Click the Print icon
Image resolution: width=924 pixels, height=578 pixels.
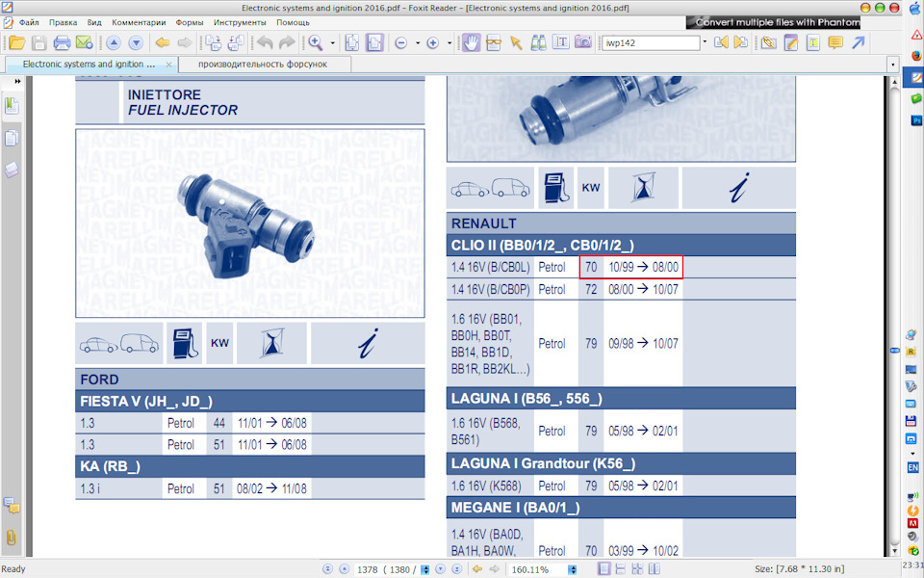point(62,43)
